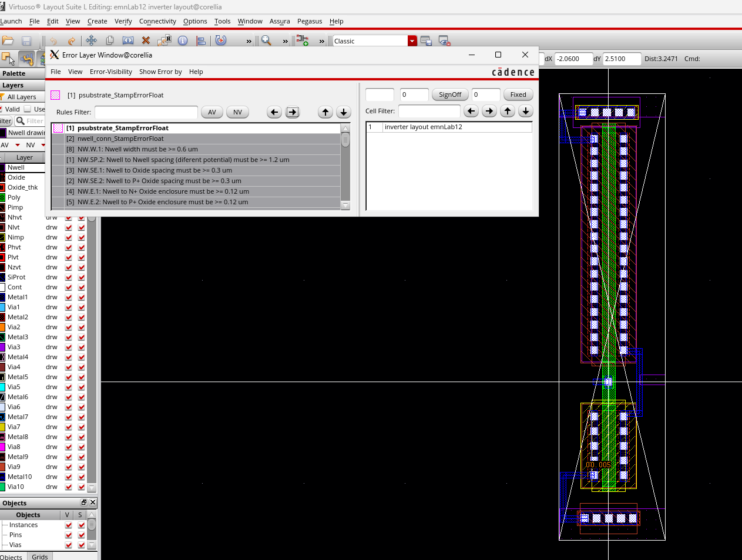Viewport: 742px width, 560px height.
Task: Click the Fixed button
Action: pos(518,95)
